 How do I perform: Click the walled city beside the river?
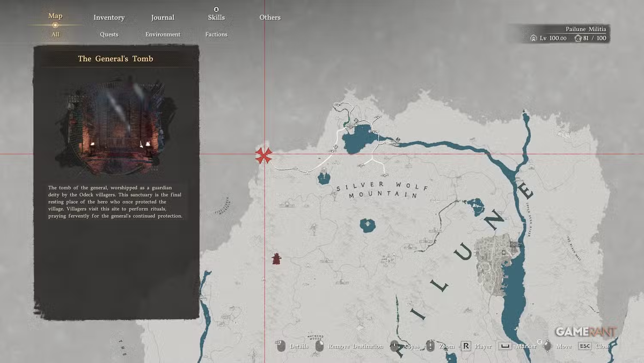(496, 264)
